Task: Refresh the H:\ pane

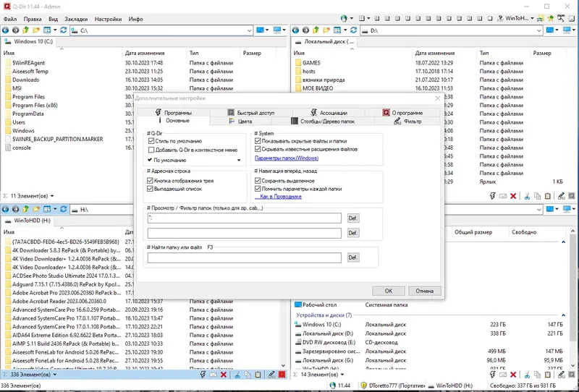Action: click(63, 209)
